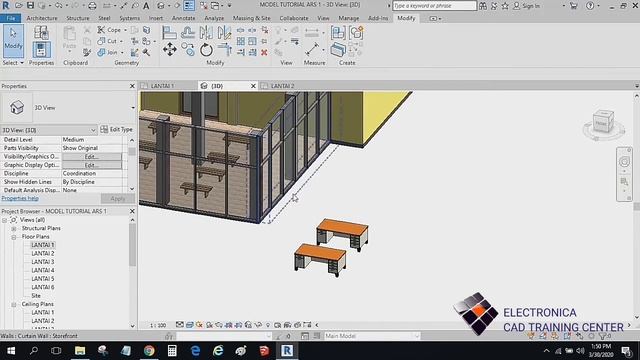This screenshot has height=360, width=640.
Task: Click Save in quick access toolbar
Action: click(30, 6)
